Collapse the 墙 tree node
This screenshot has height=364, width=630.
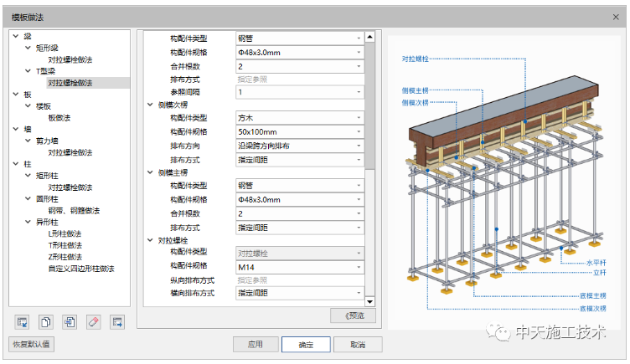click(x=16, y=129)
